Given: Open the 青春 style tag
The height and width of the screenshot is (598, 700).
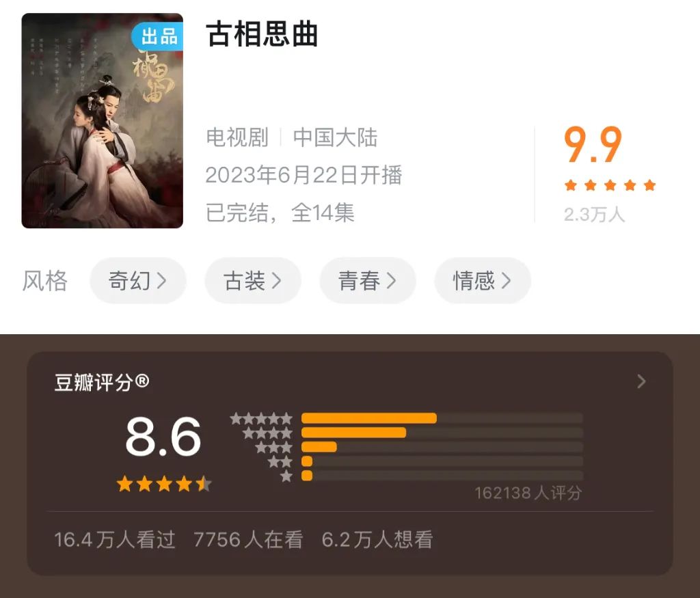Looking at the screenshot, I should (367, 281).
